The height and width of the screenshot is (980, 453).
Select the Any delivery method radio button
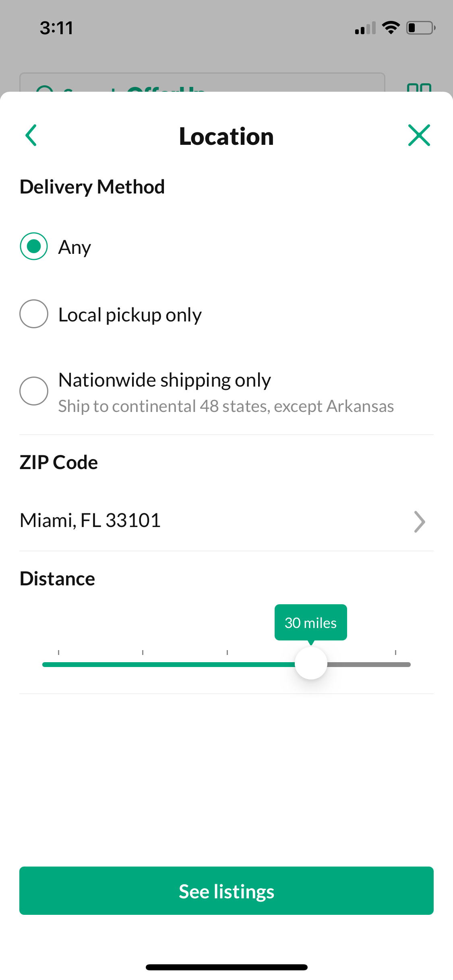(x=34, y=247)
